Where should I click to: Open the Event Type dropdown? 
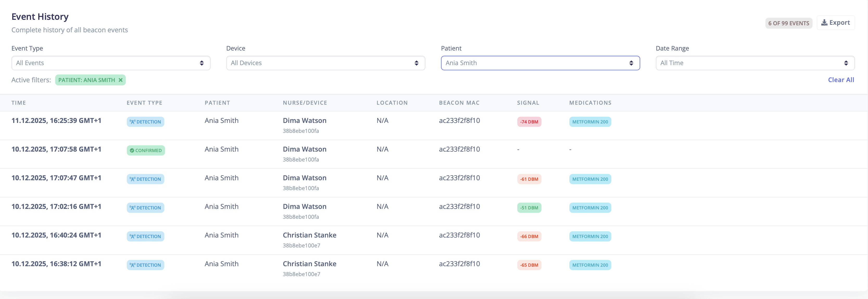pos(111,63)
